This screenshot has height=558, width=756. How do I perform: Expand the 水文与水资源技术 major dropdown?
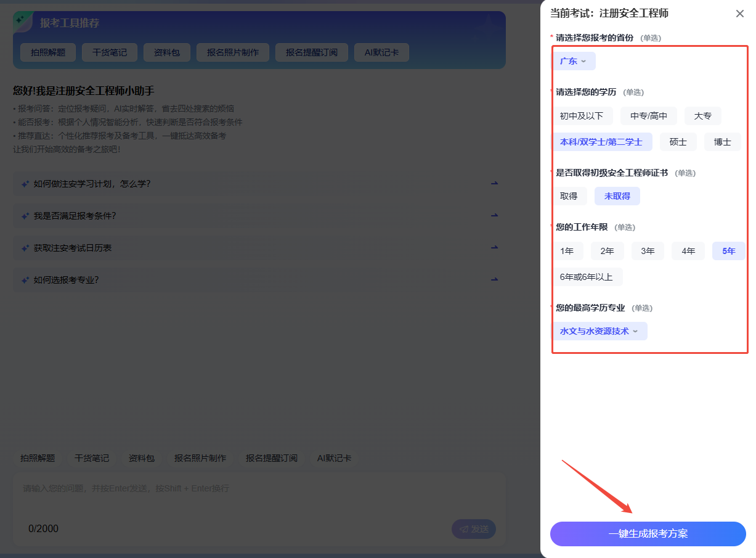pos(599,331)
